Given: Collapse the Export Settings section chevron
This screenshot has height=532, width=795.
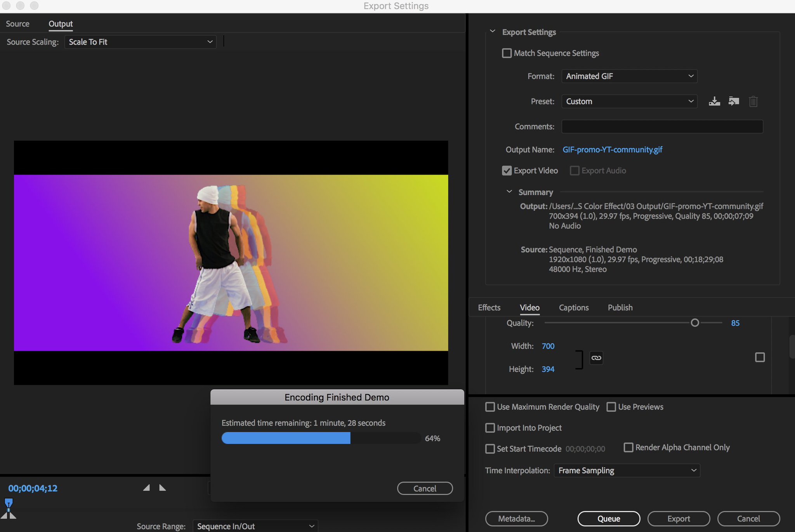Looking at the screenshot, I should (x=493, y=31).
